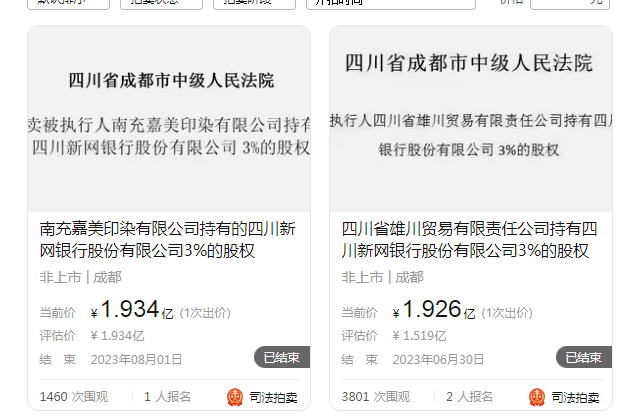The image size is (627, 419).
Task: Click the 已结束 badge on the 1.934亿 listing
Action: (282, 357)
